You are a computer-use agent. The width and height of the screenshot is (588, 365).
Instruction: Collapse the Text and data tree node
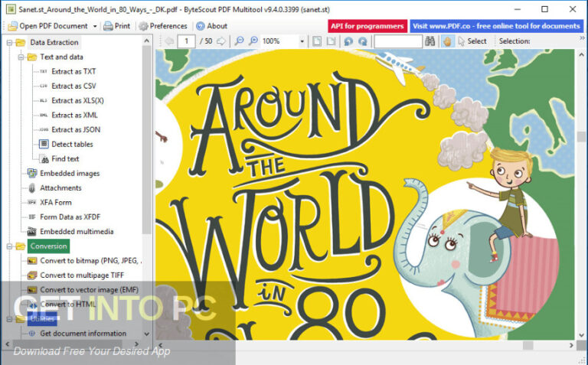coord(21,57)
